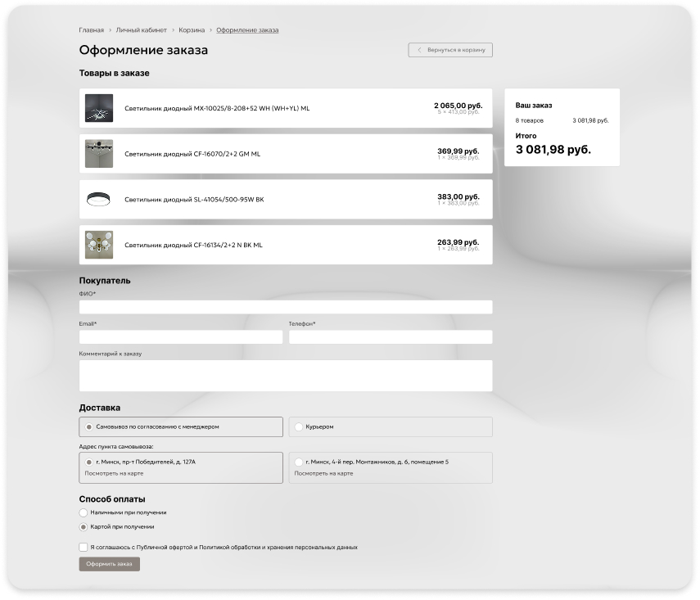The width and height of the screenshot is (700, 600).
Task: Open 'Личный кабинет' breadcrumb link
Action: click(141, 30)
